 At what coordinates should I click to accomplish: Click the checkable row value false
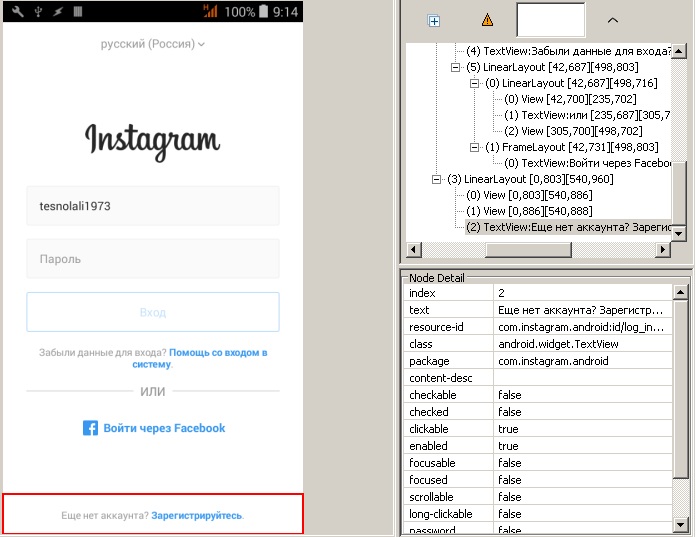(510, 395)
